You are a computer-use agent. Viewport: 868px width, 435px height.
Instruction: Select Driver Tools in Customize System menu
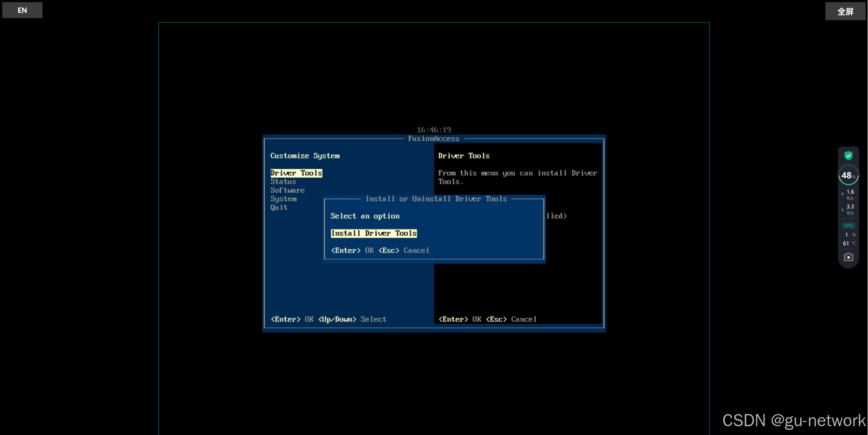(x=296, y=173)
